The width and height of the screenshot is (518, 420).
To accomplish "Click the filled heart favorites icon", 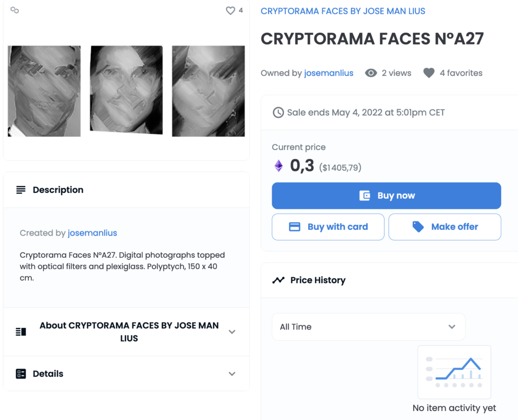I will point(429,73).
